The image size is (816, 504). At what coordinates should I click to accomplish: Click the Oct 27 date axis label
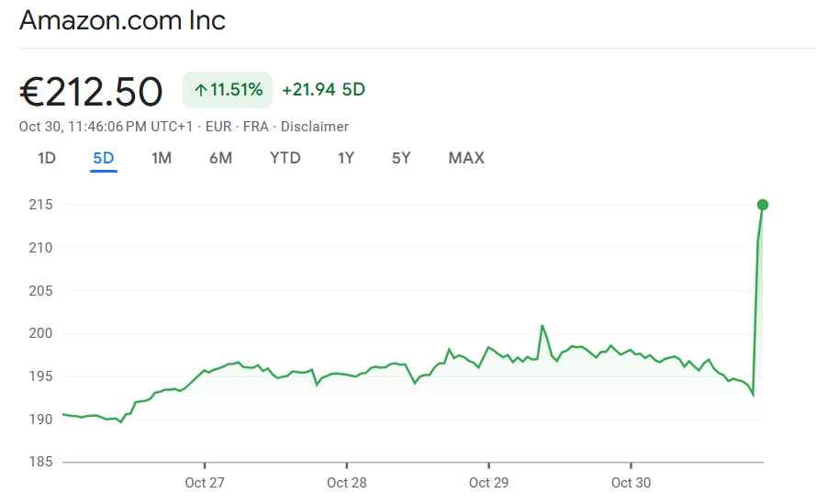(x=204, y=483)
